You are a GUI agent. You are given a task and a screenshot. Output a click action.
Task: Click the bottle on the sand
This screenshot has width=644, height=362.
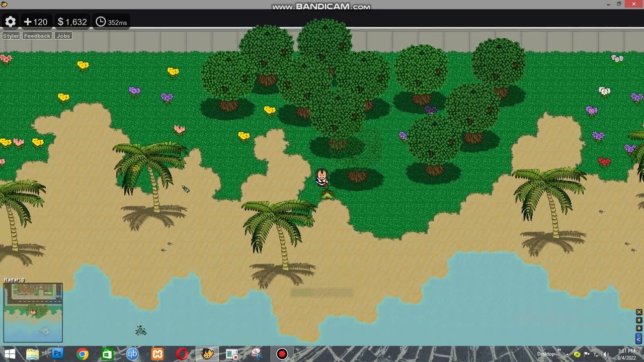(186, 189)
